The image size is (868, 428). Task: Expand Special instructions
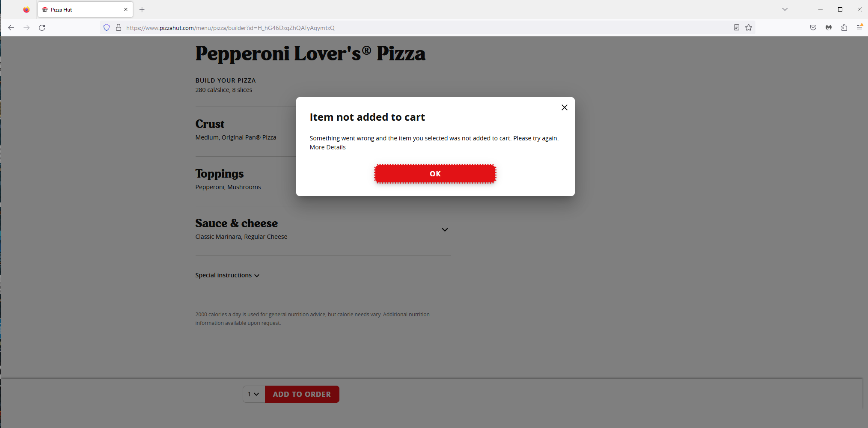[x=227, y=275]
